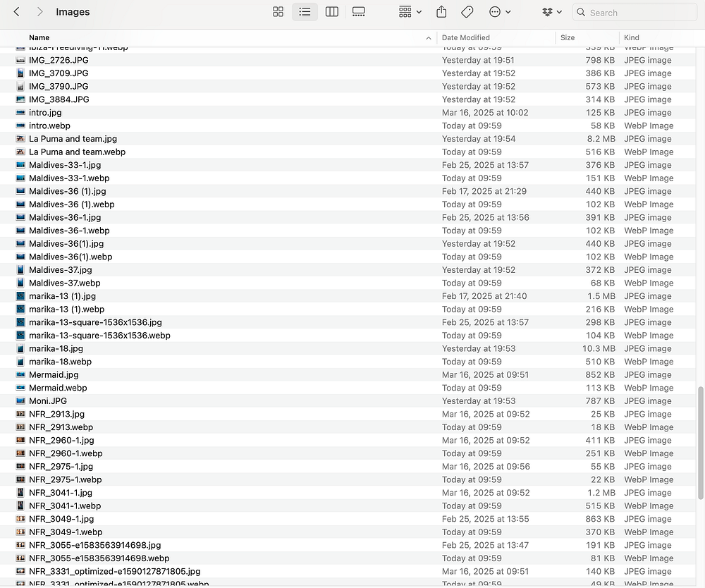This screenshot has height=588, width=705.
Task: Select NFR_3049-1.webp file name
Action: (x=66, y=532)
